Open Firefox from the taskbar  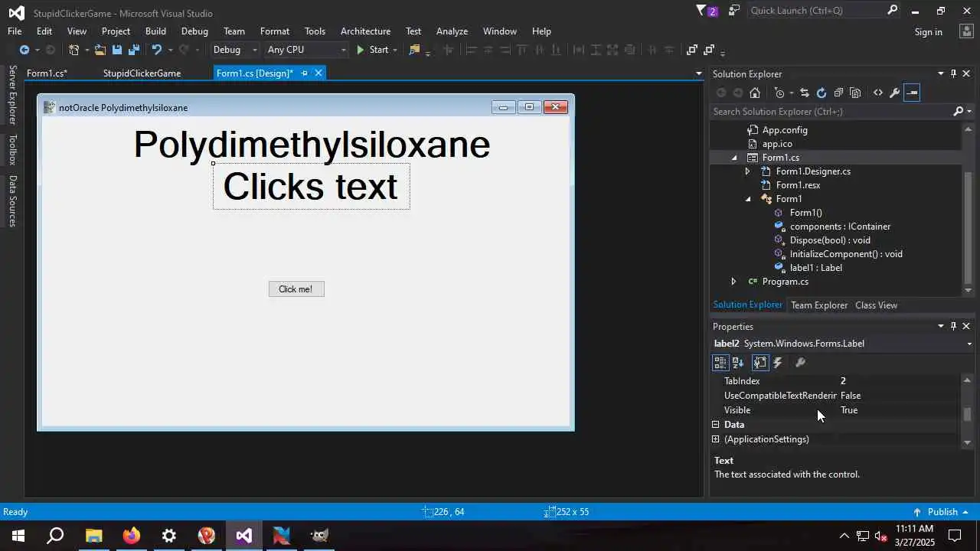click(132, 536)
